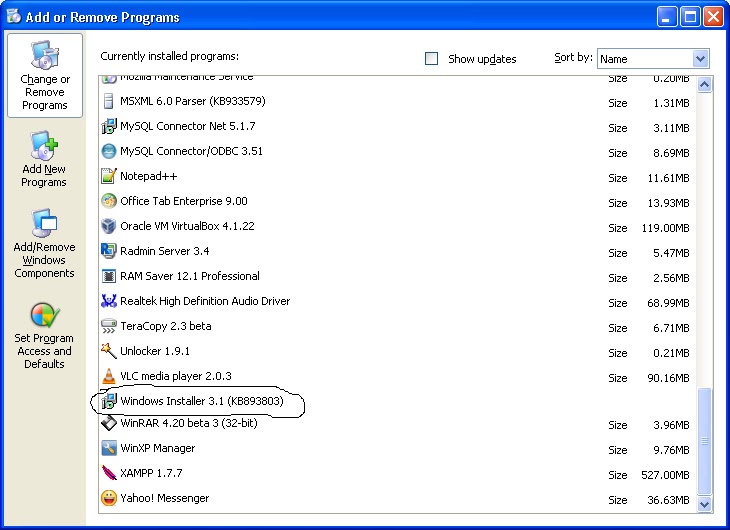
Task: Select the WinXP Manager entry
Action: (x=396, y=448)
